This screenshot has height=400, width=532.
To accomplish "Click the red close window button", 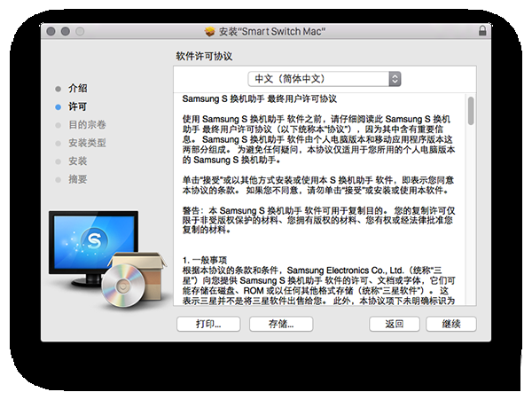I will [x=51, y=32].
